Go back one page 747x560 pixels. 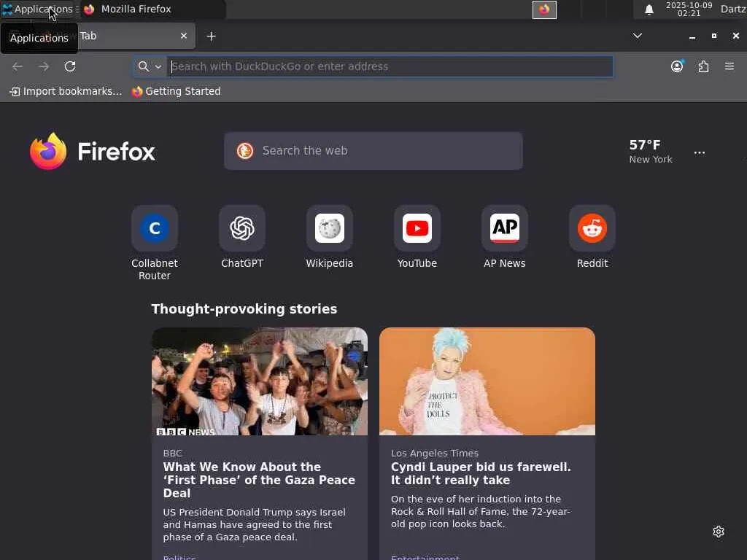(x=18, y=66)
